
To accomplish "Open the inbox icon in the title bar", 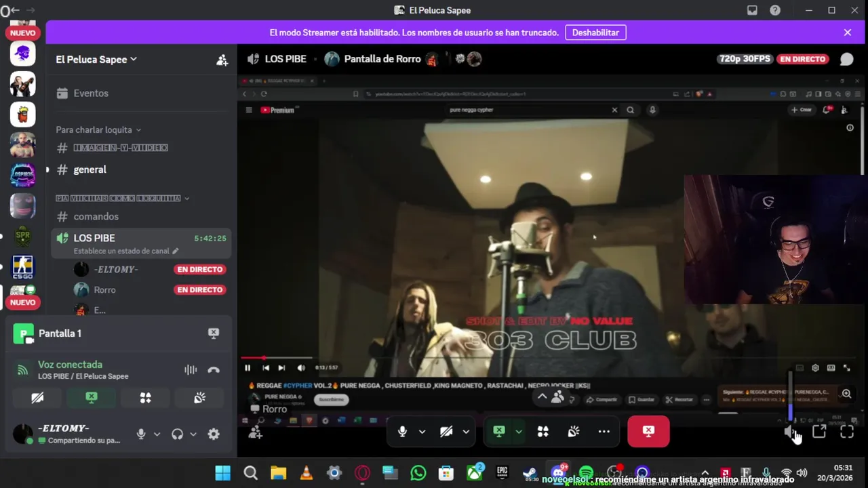I will (752, 10).
